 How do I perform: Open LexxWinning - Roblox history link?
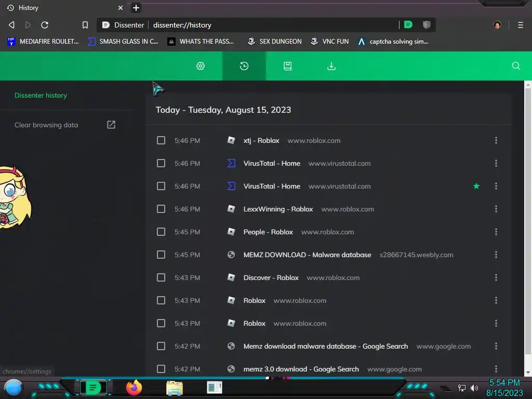(278, 209)
